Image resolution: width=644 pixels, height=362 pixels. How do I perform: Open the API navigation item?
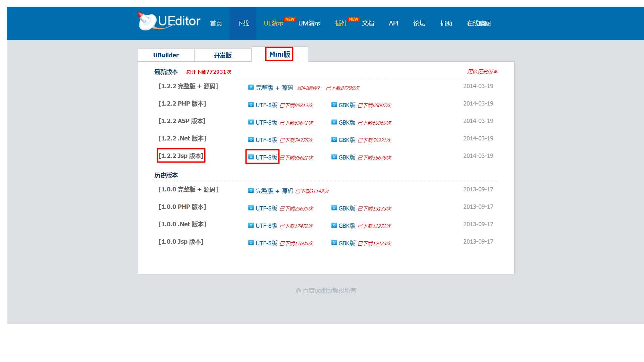pyautogui.click(x=393, y=23)
